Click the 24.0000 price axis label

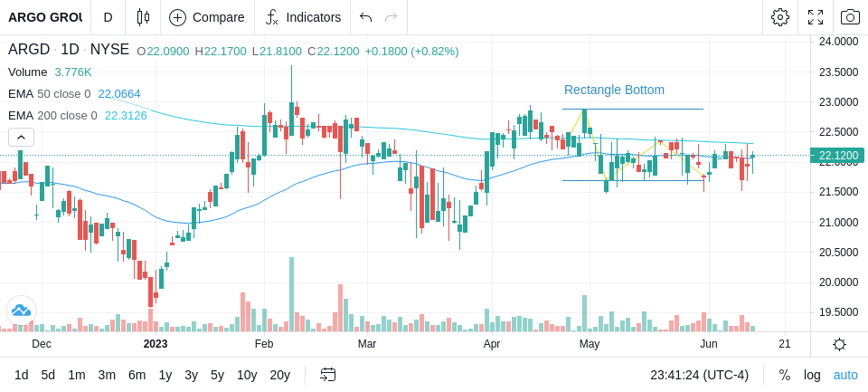point(839,43)
